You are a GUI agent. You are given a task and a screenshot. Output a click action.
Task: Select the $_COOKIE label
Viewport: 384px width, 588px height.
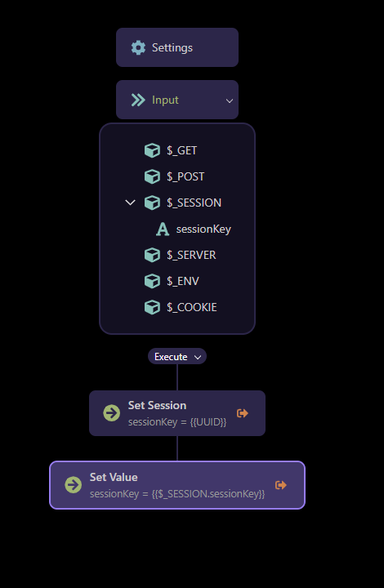click(x=192, y=308)
